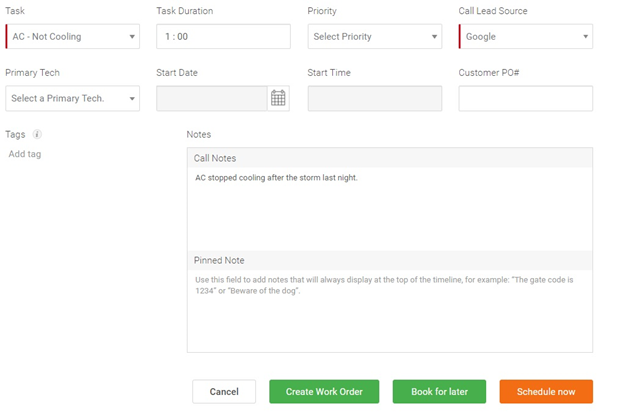This screenshot has height=420, width=623.
Task: Click the Task Duration field
Action: (x=223, y=37)
